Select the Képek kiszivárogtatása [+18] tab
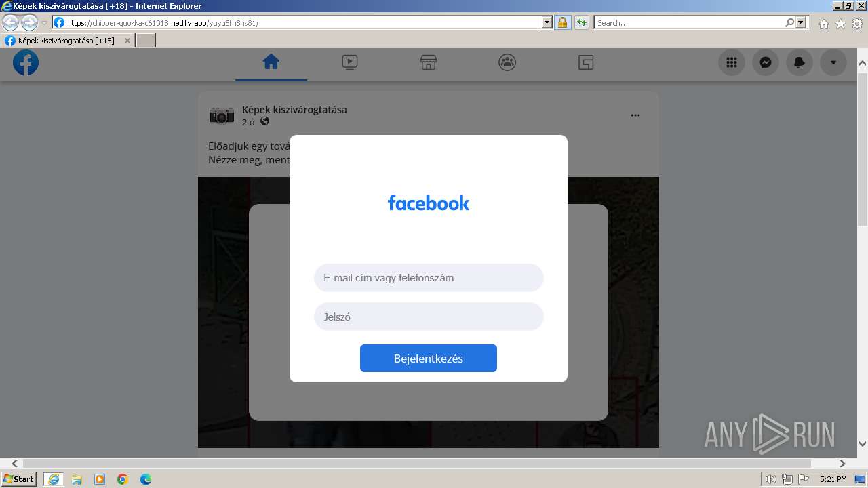 66,41
